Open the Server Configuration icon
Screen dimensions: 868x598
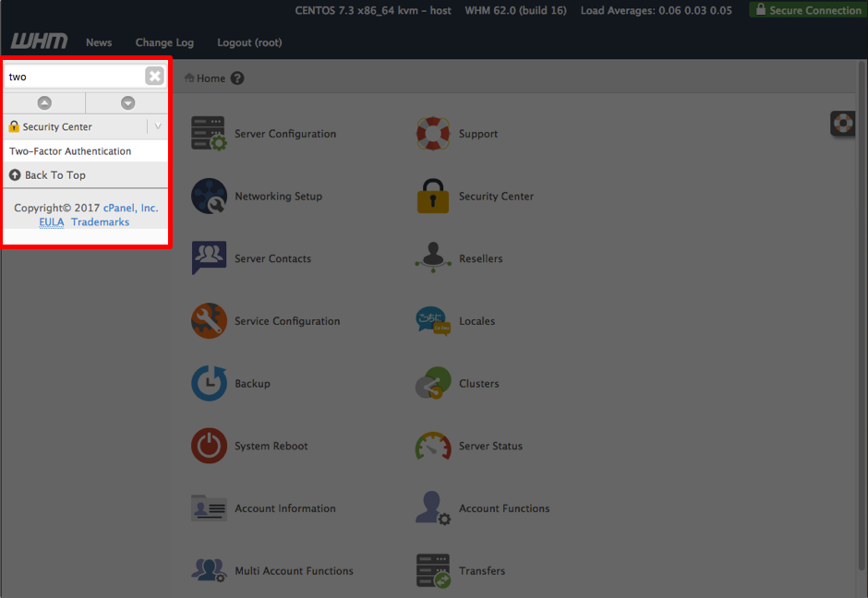(208, 134)
